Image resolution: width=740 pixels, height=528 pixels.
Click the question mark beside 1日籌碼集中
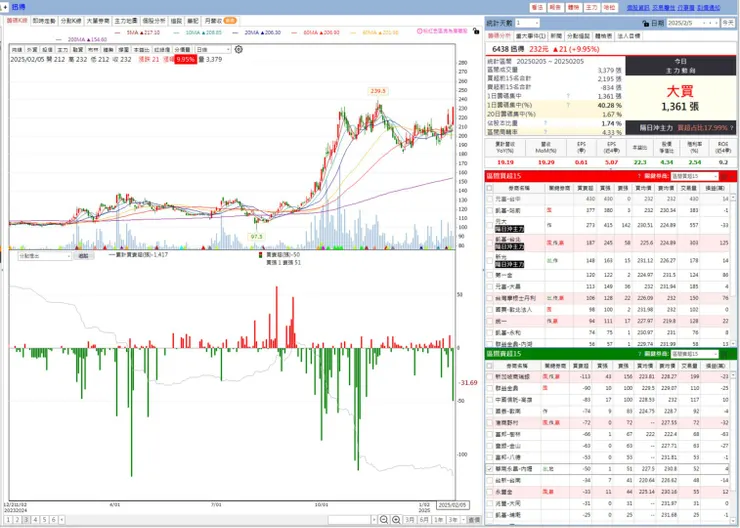point(568,96)
